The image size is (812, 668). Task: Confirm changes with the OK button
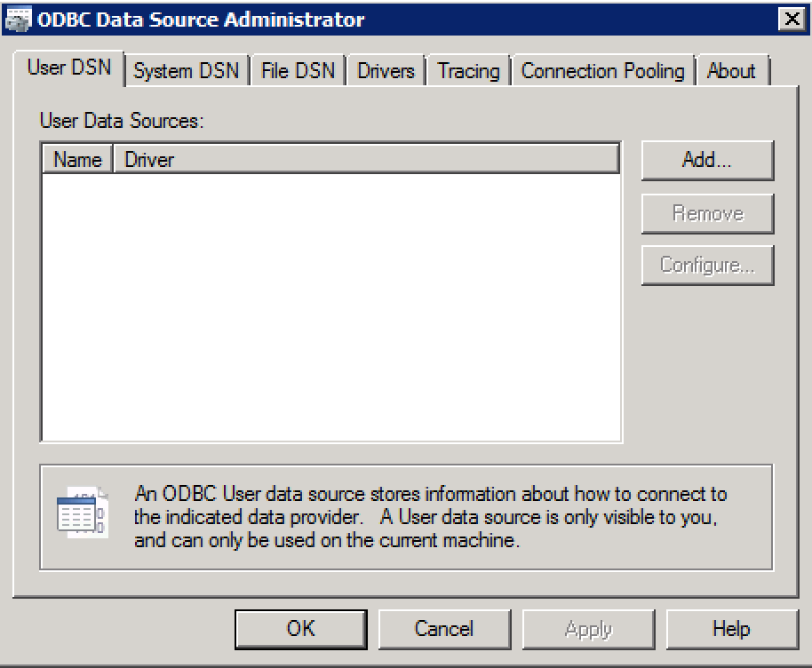(x=300, y=629)
